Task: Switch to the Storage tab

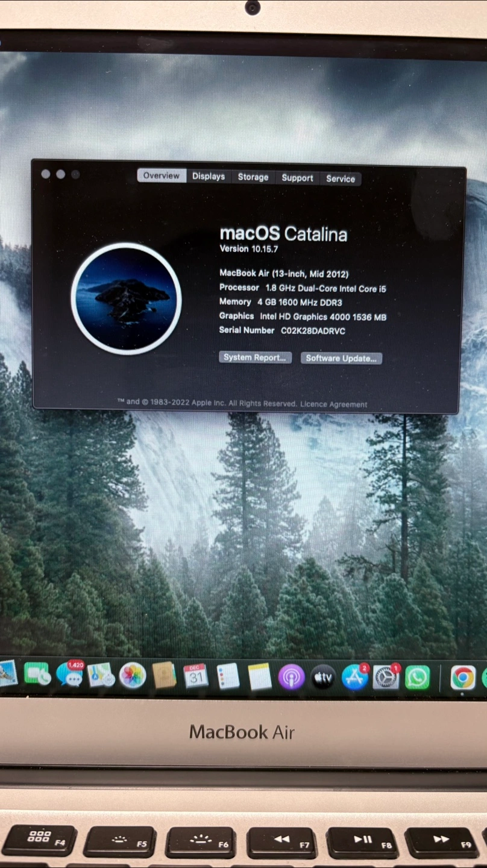Action: pyautogui.click(x=253, y=177)
